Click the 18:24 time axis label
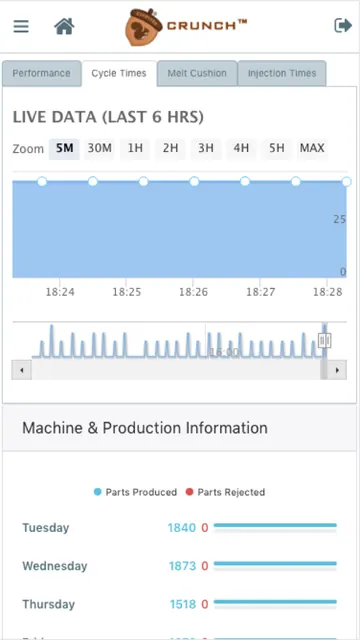This screenshot has height=640, width=360. point(60,292)
